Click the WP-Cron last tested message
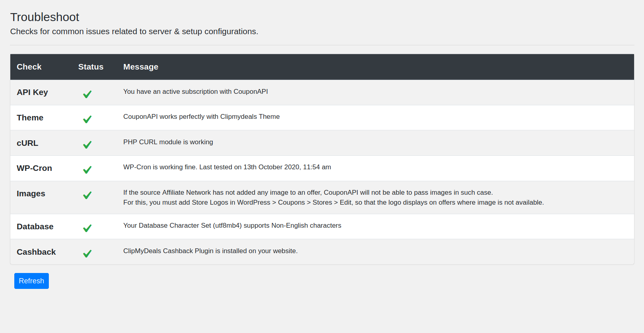 coord(227,167)
